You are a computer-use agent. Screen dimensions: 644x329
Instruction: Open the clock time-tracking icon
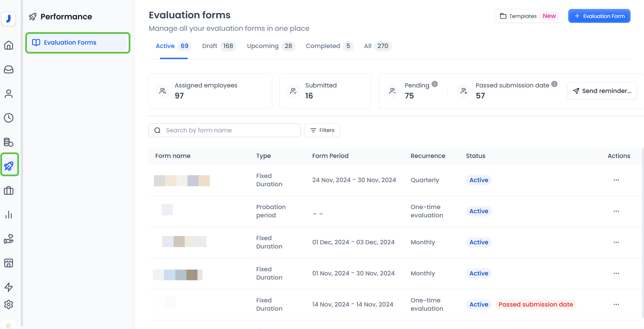tap(9, 118)
